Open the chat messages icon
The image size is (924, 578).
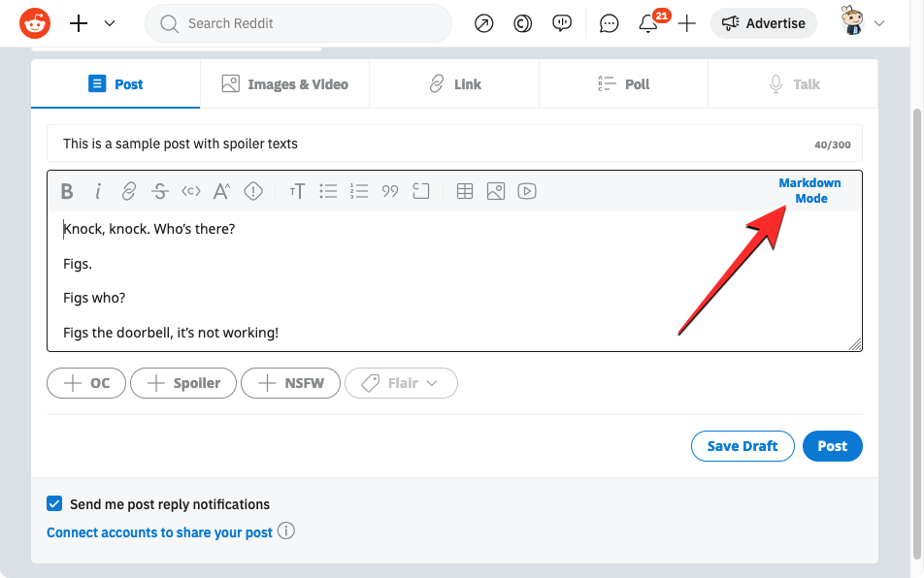point(609,24)
